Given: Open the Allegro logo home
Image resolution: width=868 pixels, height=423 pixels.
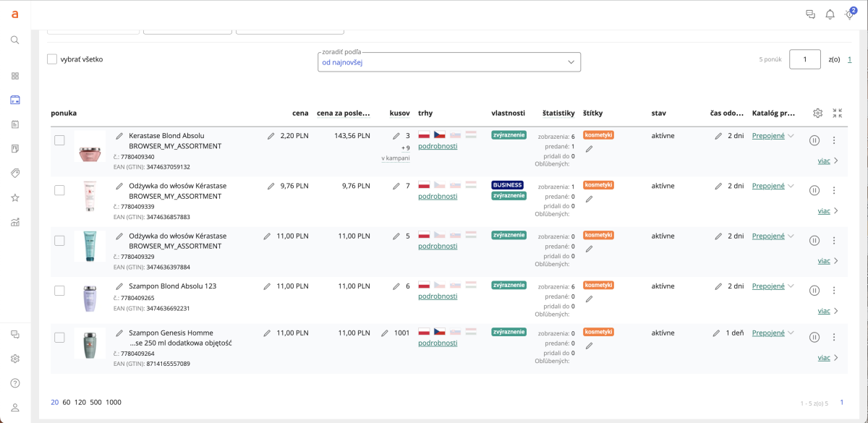Looking at the screenshot, I should pos(15,14).
